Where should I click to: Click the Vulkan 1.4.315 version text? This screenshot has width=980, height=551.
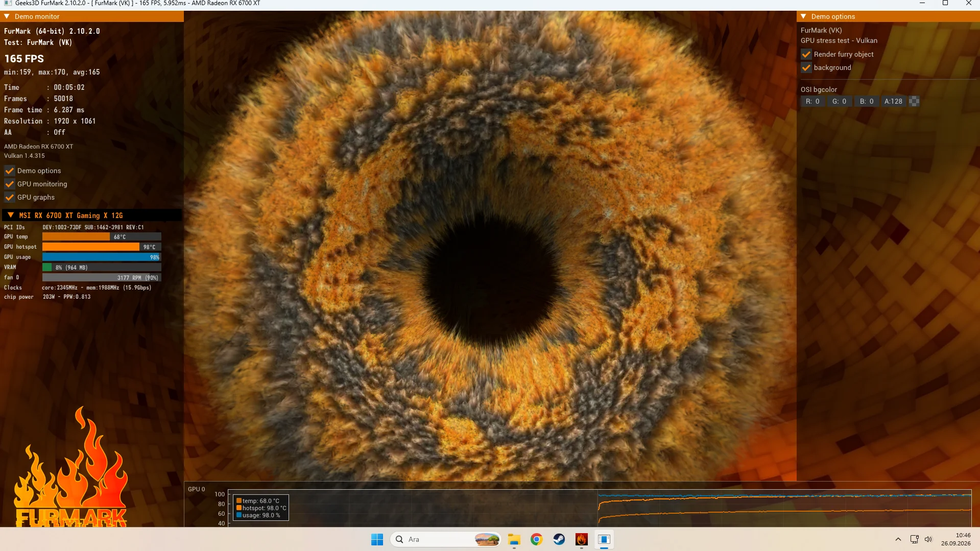25,156
